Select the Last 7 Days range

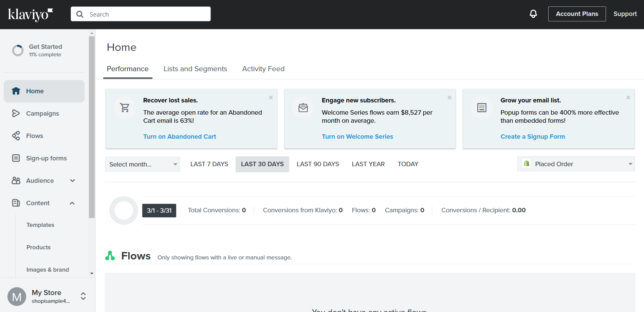coord(209,164)
